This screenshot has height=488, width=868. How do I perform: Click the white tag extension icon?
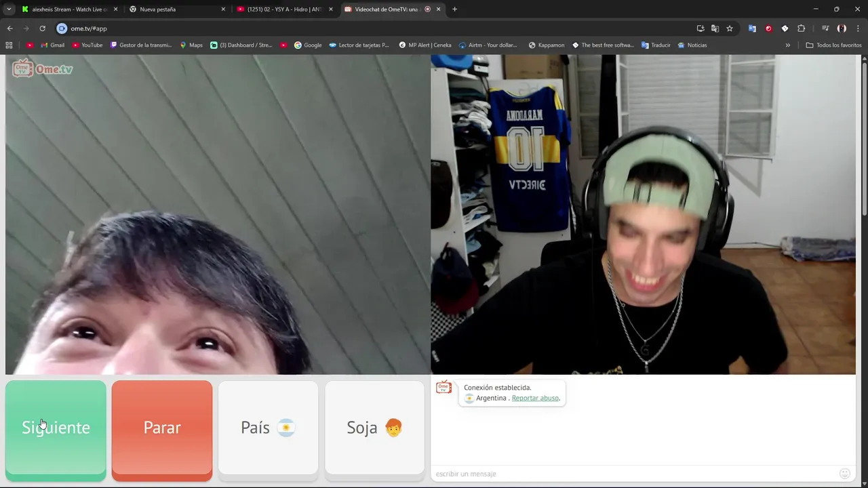[785, 28]
